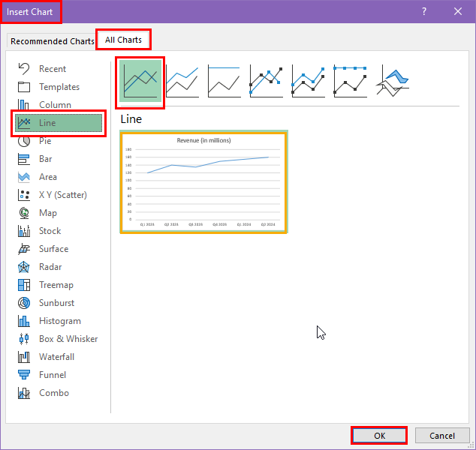
Task: Choose the Sunburst label in category list
Action: click(x=56, y=303)
